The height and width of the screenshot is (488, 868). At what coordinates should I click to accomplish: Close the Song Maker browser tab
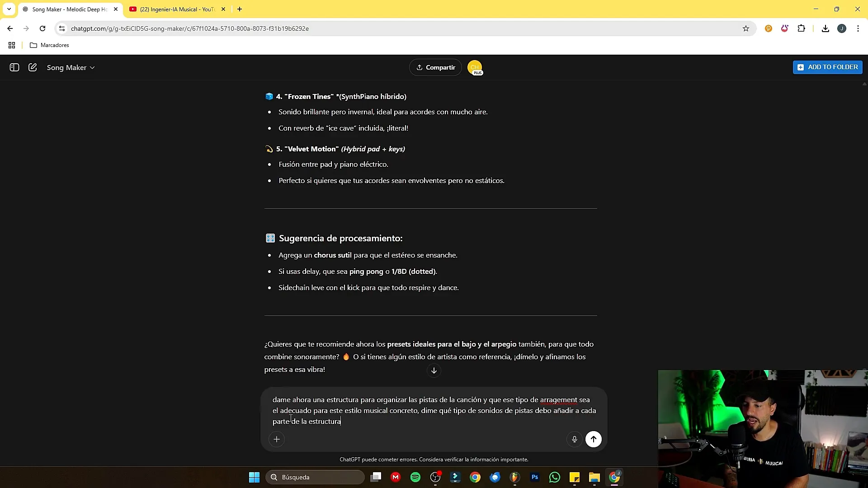click(115, 9)
